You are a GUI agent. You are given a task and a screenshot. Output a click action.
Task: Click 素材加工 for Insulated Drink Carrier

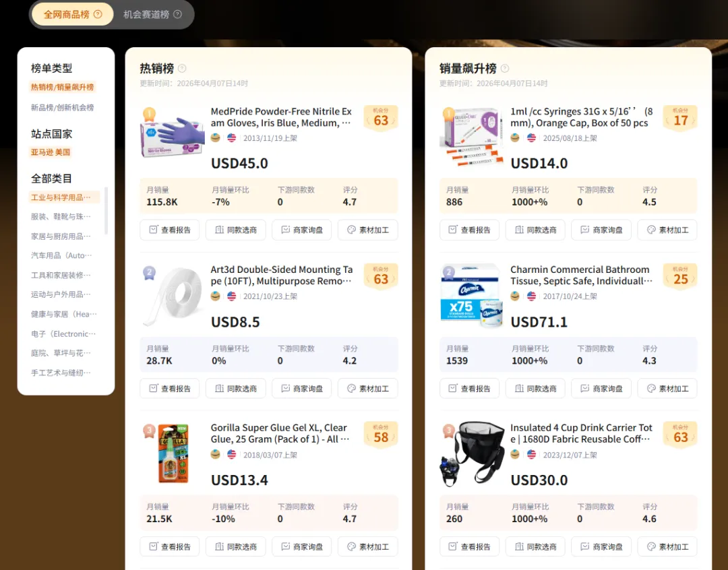667,547
